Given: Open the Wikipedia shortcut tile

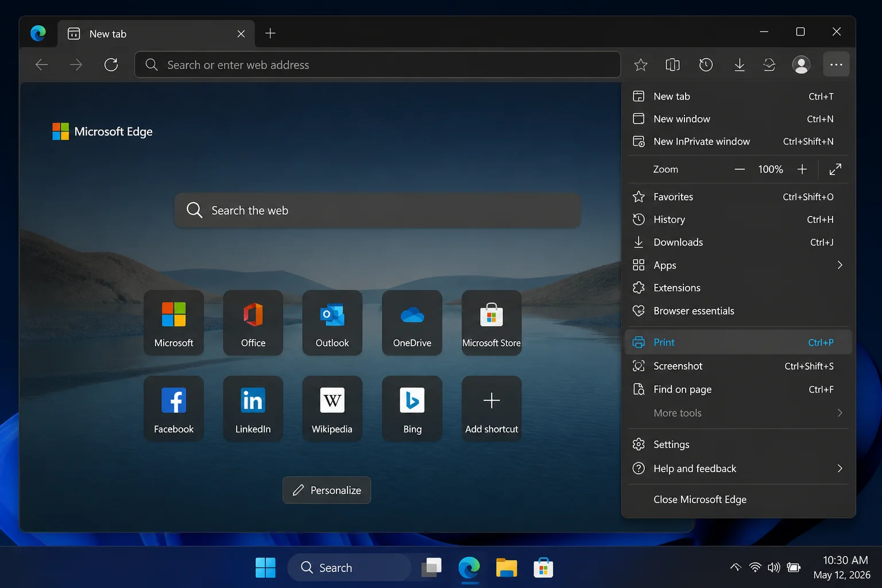Looking at the screenshot, I should click(x=332, y=408).
